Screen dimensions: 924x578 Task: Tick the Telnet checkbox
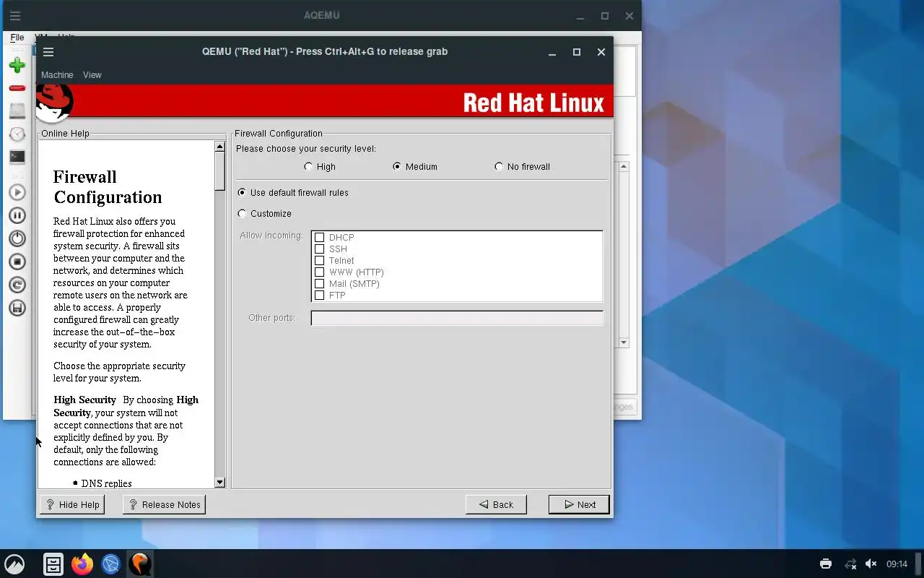point(319,261)
